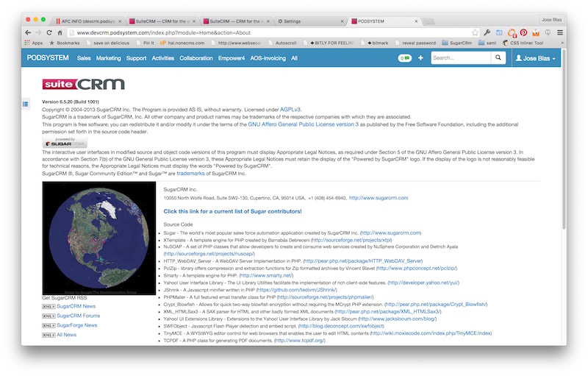Switch to the Settings browser tab

pos(310,21)
